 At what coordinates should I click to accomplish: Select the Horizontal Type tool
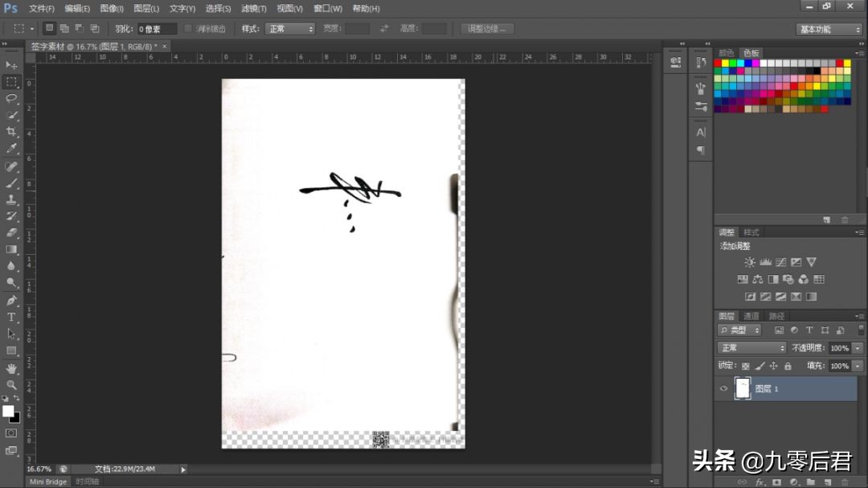pos(11,318)
